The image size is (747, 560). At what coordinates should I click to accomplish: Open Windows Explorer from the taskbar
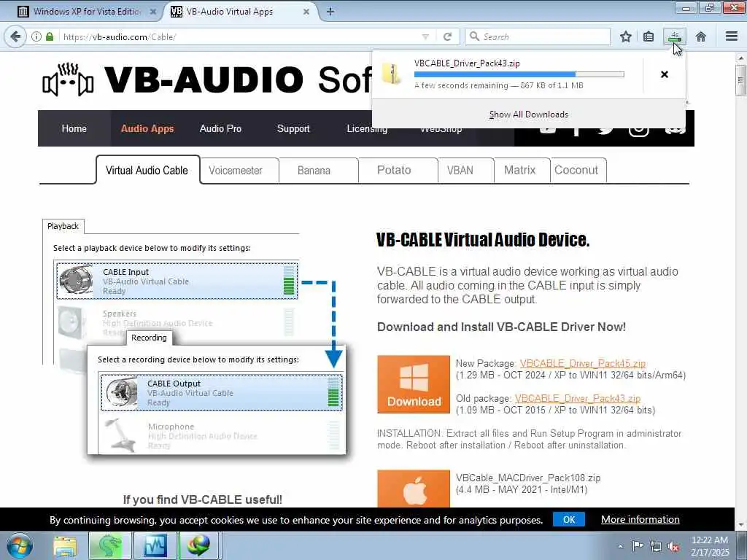pyautogui.click(x=65, y=545)
